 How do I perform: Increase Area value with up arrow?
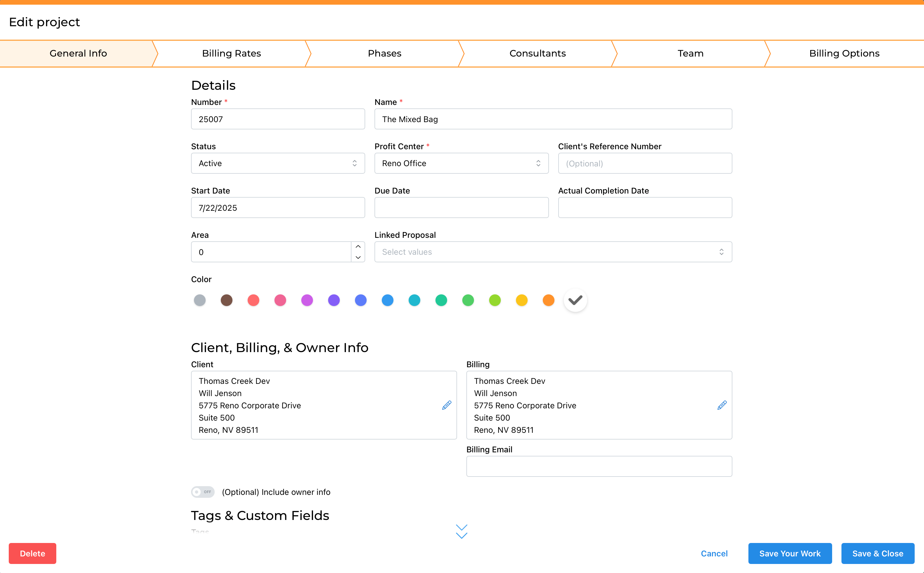358,247
